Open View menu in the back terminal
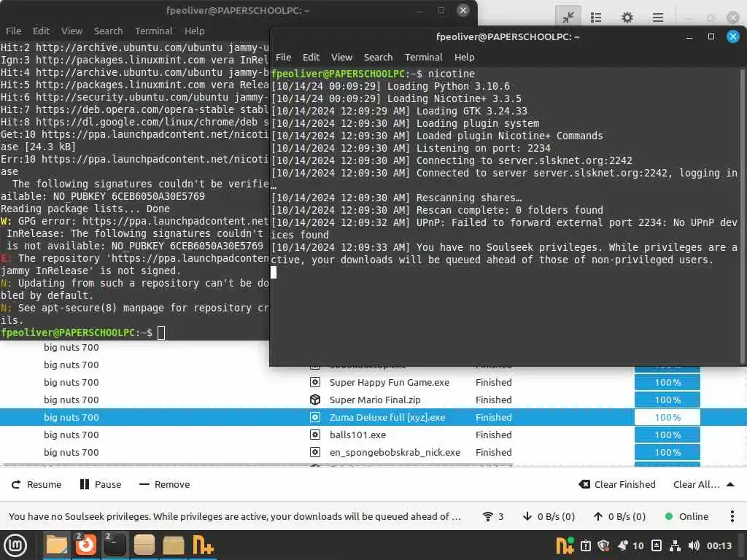The image size is (747, 560). [72, 31]
